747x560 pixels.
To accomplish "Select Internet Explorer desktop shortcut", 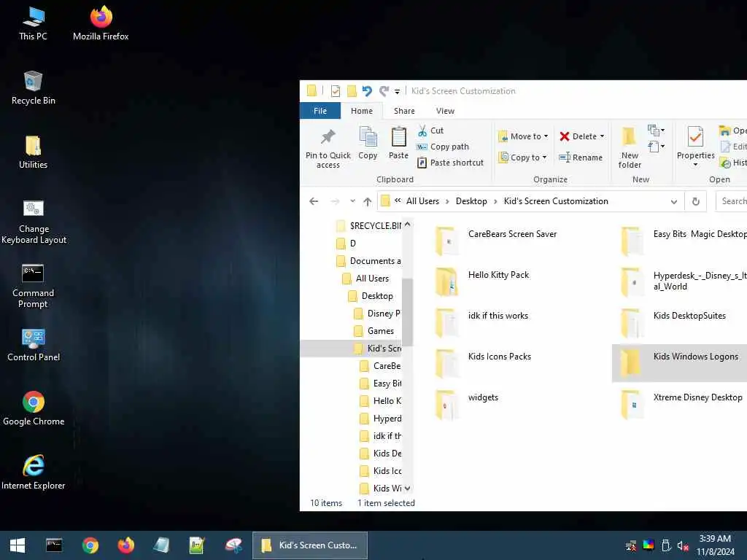I will point(34,472).
